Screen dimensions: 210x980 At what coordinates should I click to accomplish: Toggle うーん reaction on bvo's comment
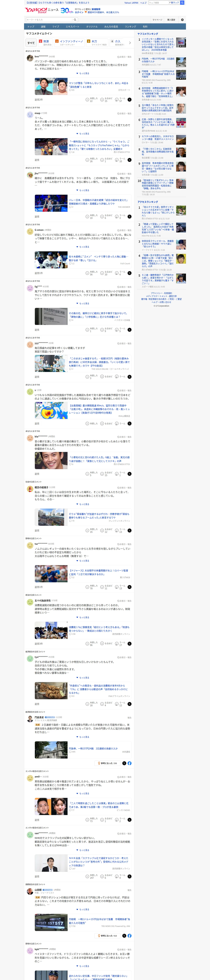[120, 100]
